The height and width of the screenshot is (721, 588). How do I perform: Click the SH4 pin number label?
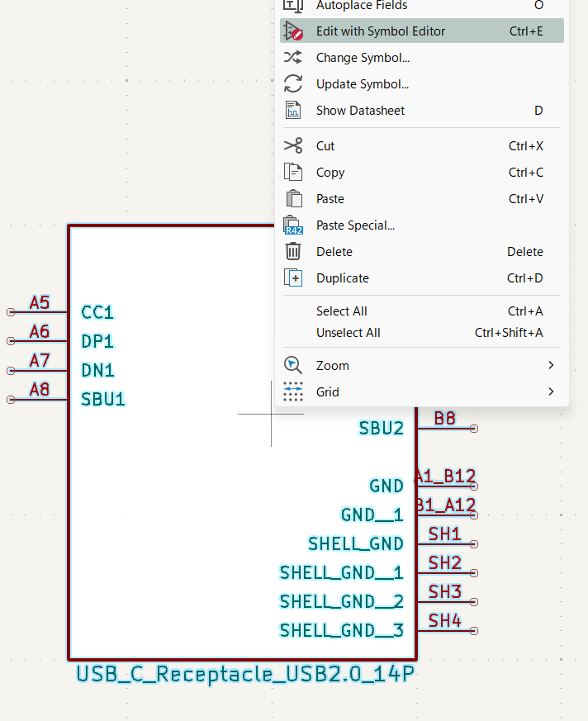click(444, 620)
